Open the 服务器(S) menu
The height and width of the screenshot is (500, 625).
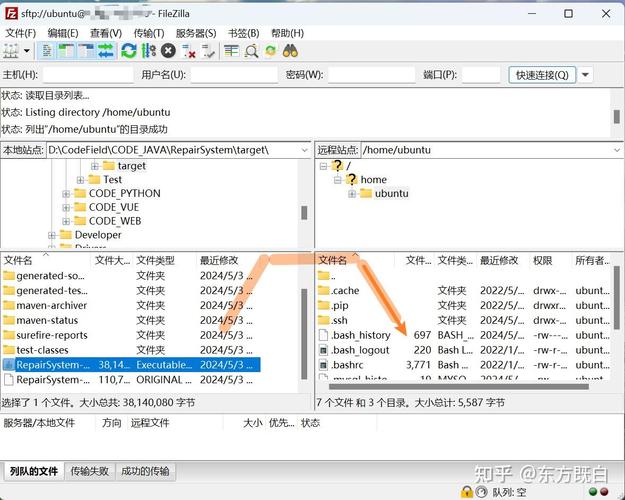click(196, 33)
